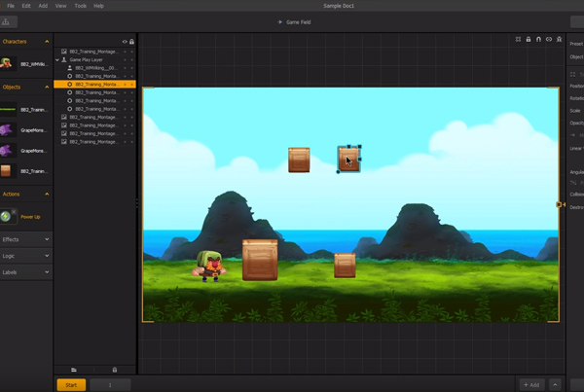Toggle lock for Game Play Layer

click(x=131, y=59)
